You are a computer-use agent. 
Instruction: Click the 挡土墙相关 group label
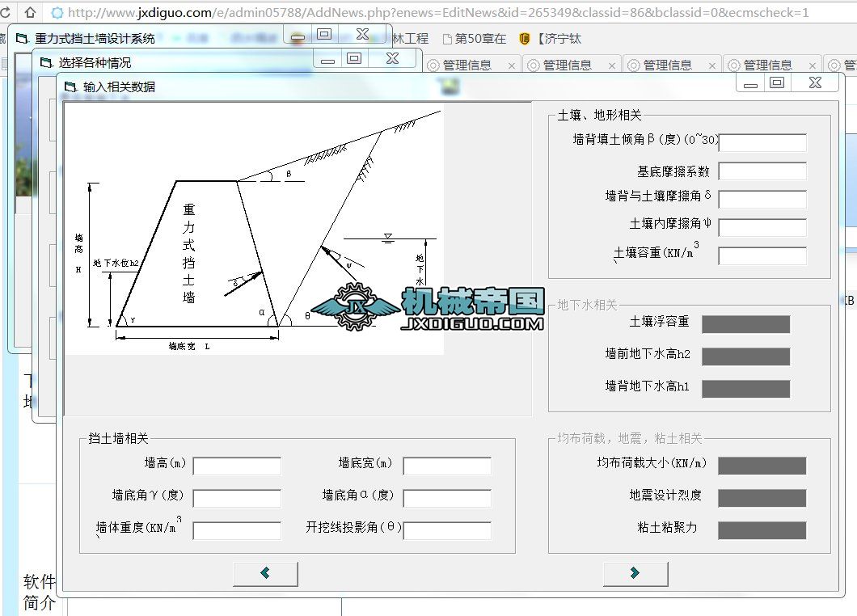(x=119, y=438)
